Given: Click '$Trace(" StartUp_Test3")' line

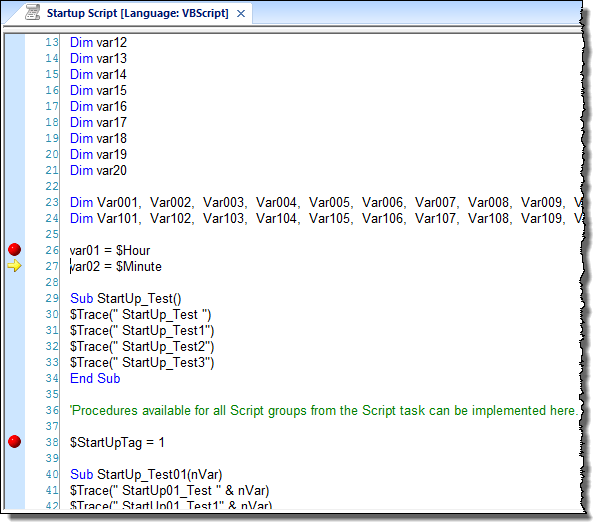Looking at the screenshot, I should pos(142,363).
